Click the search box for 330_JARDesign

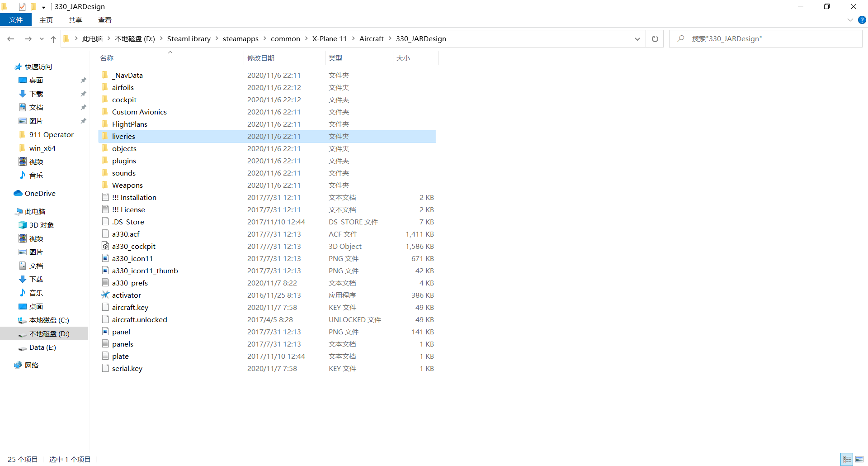[766, 39]
